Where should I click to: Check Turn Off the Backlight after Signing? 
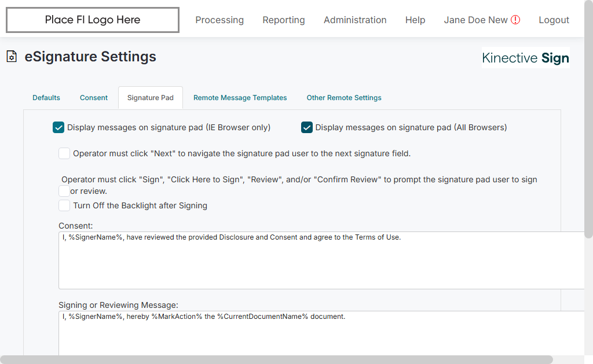tap(64, 205)
